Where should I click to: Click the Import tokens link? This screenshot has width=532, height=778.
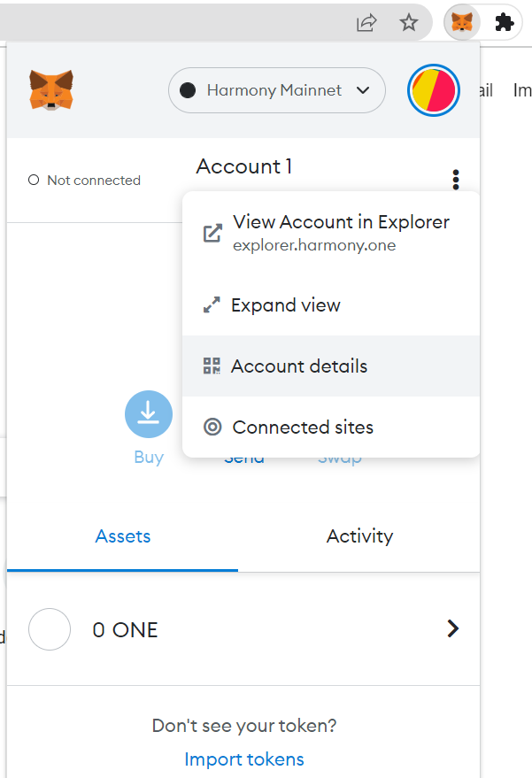click(x=244, y=759)
